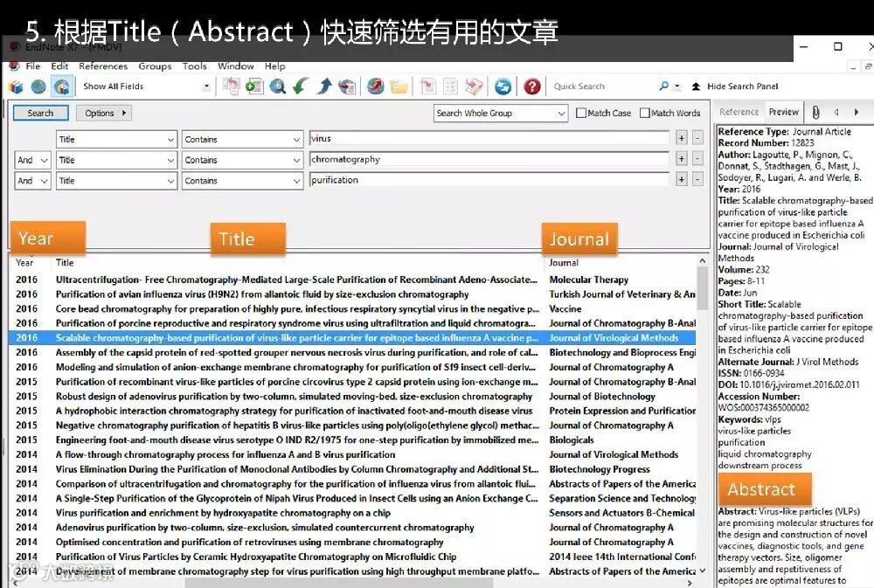Click Hide Search Panel
The height and width of the screenshot is (588, 874).
[742, 86]
